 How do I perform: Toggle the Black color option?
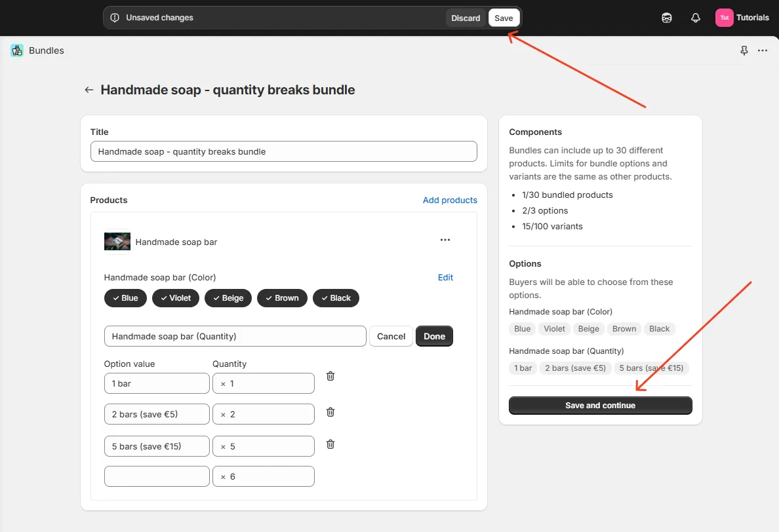point(336,298)
